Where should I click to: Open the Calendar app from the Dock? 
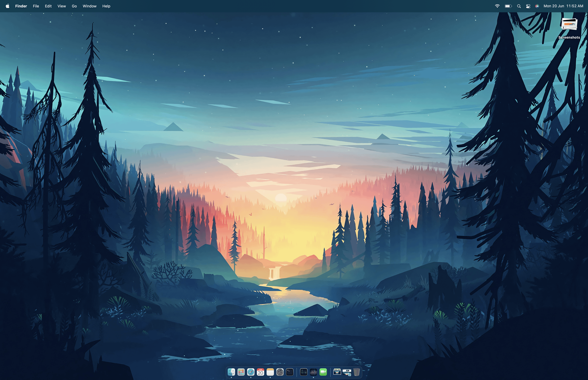click(x=260, y=372)
